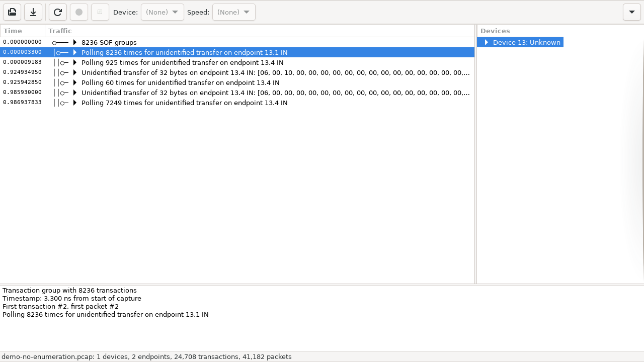This screenshot has height=362, width=644.
Task: Click timestamp 0.000000000
Action: pos(23,42)
